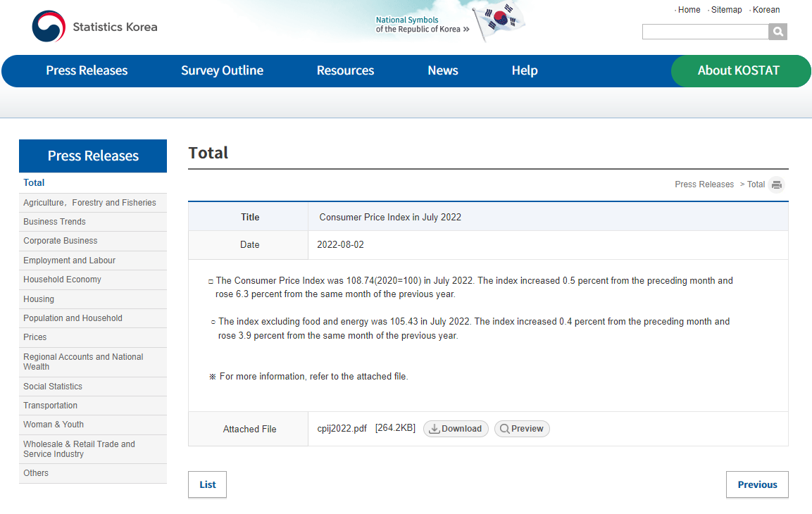Click the site search input field
Image resolution: width=812 pixels, height=514 pixels.
[704, 32]
